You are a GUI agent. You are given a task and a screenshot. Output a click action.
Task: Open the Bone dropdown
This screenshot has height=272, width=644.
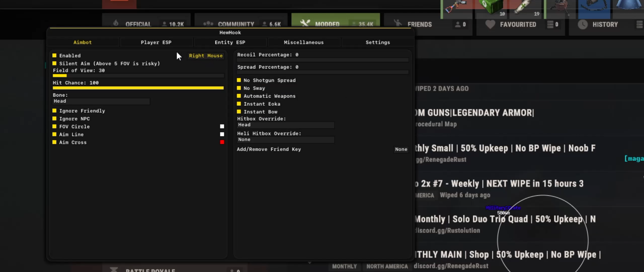pyautogui.click(x=101, y=101)
